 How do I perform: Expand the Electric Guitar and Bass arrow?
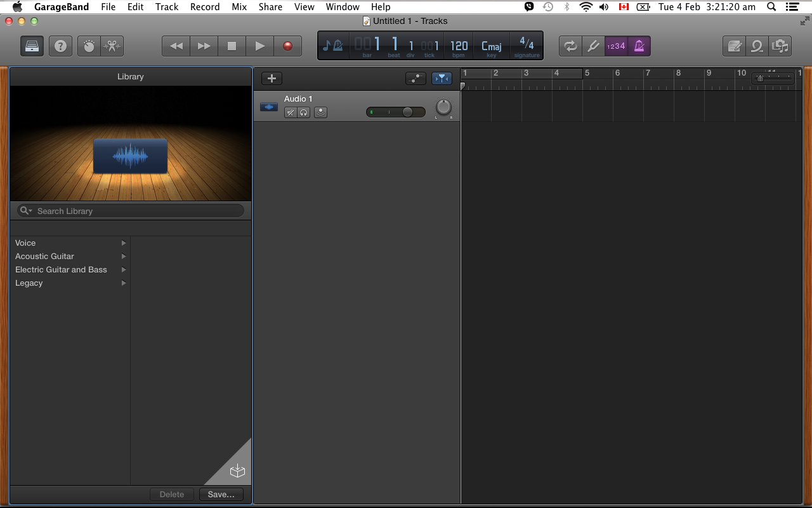click(x=124, y=270)
